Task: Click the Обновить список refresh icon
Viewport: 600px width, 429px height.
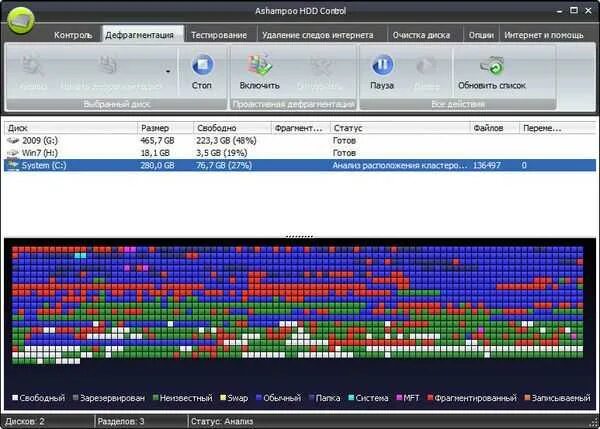Action: 492,65
